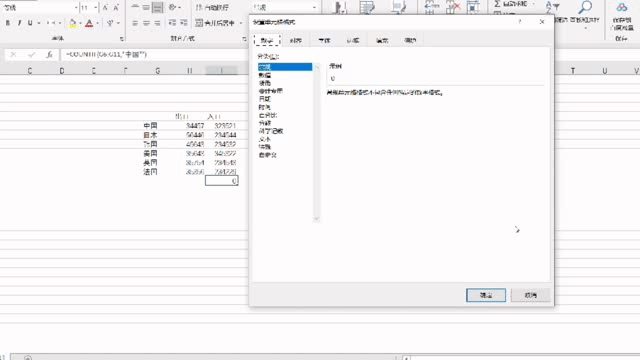Set middle vertical alignment
640x360 pixels.
(x=146, y=7)
